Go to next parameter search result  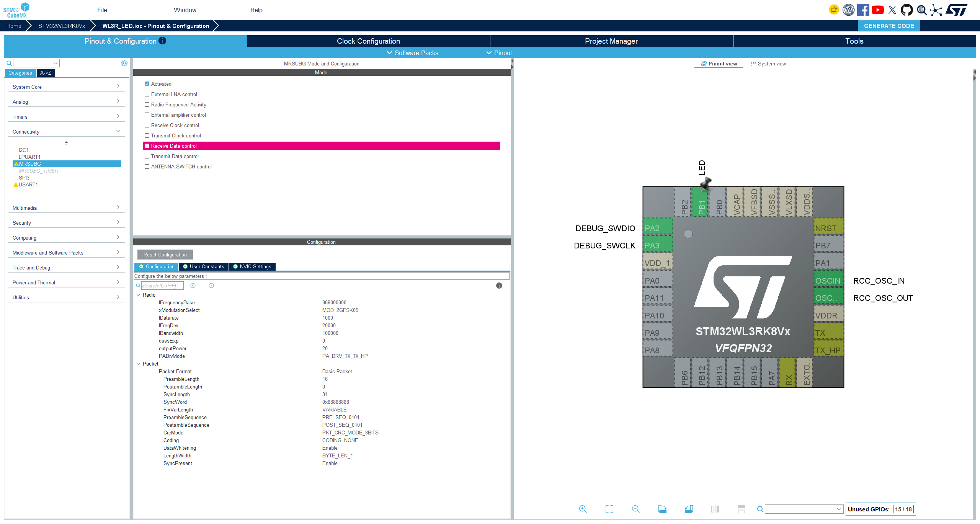211,286
